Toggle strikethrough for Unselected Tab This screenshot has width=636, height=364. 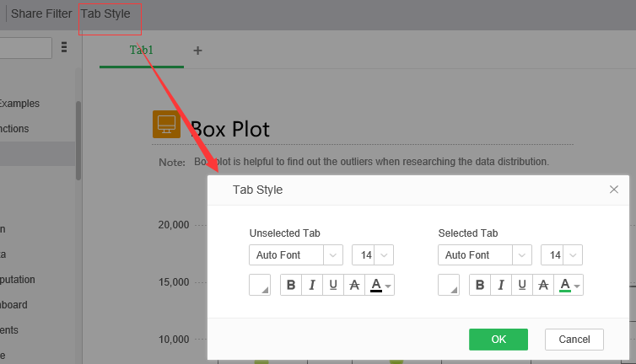tap(354, 285)
